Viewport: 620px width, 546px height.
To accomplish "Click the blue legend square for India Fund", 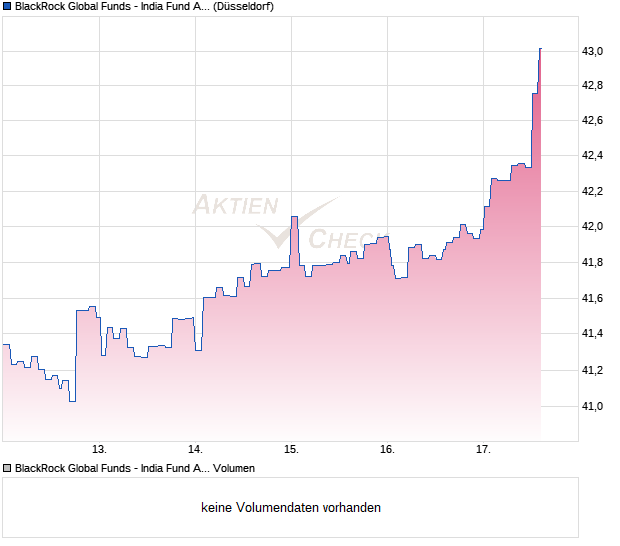I will pyautogui.click(x=7, y=6).
